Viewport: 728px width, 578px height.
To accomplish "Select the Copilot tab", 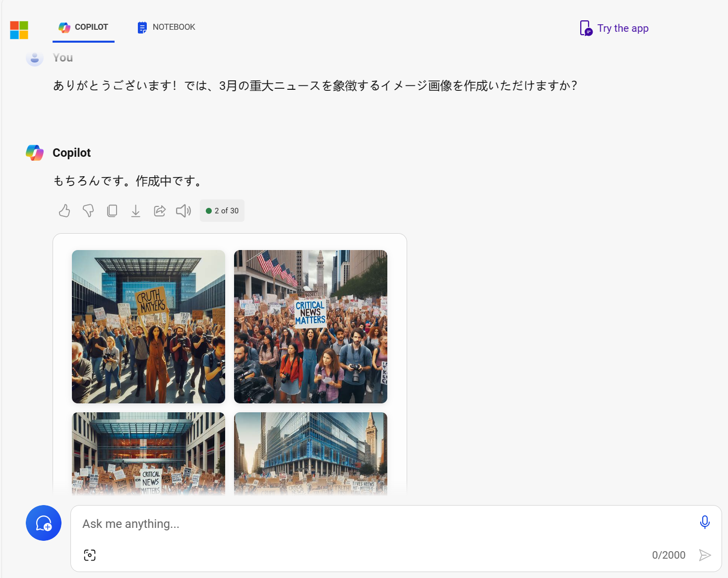I will [x=83, y=27].
